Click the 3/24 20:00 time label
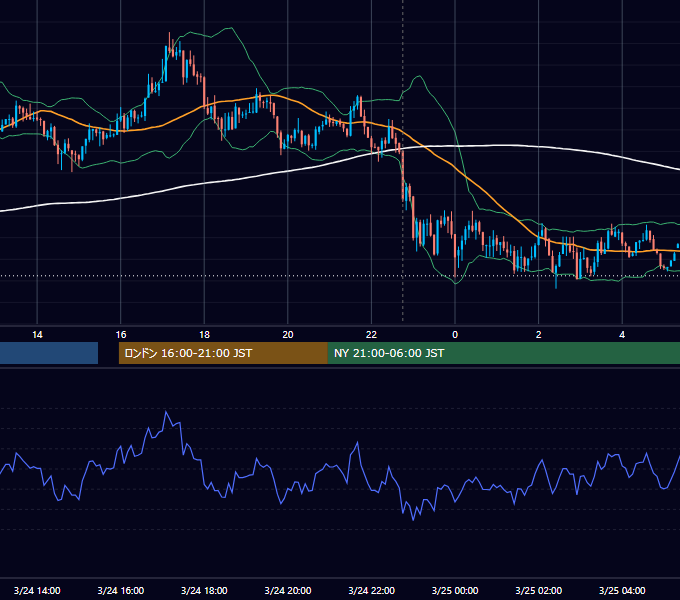Image resolution: width=680 pixels, height=600 pixels. 288,590
